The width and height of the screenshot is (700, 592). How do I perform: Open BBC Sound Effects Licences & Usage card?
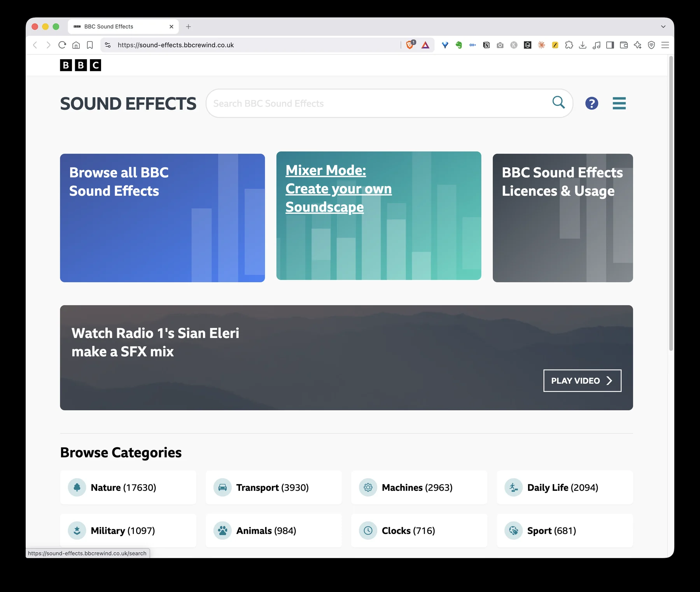(563, 218)
